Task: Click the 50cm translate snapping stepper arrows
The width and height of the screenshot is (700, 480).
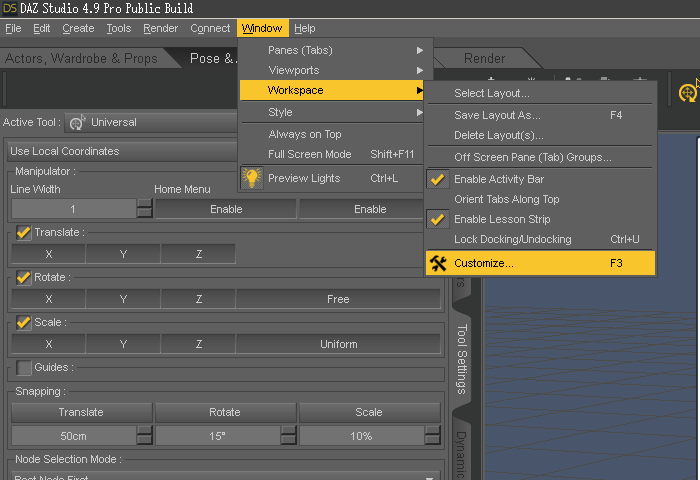Action: (x=144, y=436)
